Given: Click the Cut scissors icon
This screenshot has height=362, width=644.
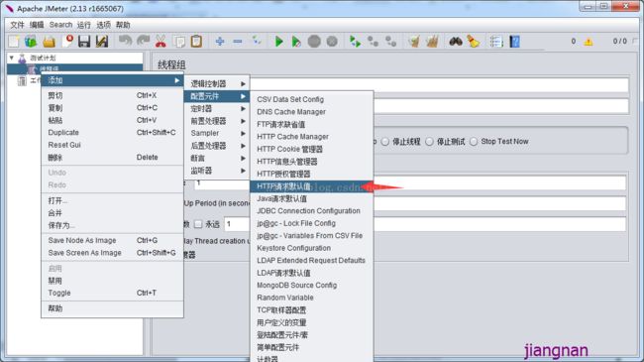Looking at the screenshot, I should point(161,42).
